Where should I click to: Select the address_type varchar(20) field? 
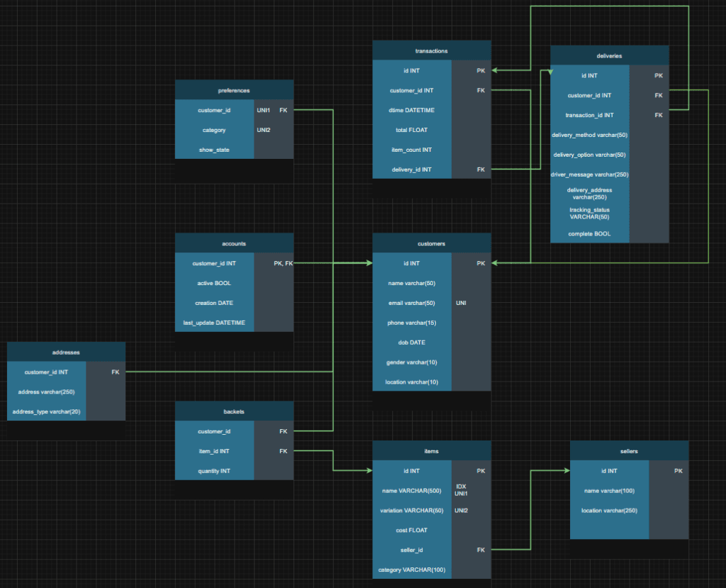click(47, 411)
